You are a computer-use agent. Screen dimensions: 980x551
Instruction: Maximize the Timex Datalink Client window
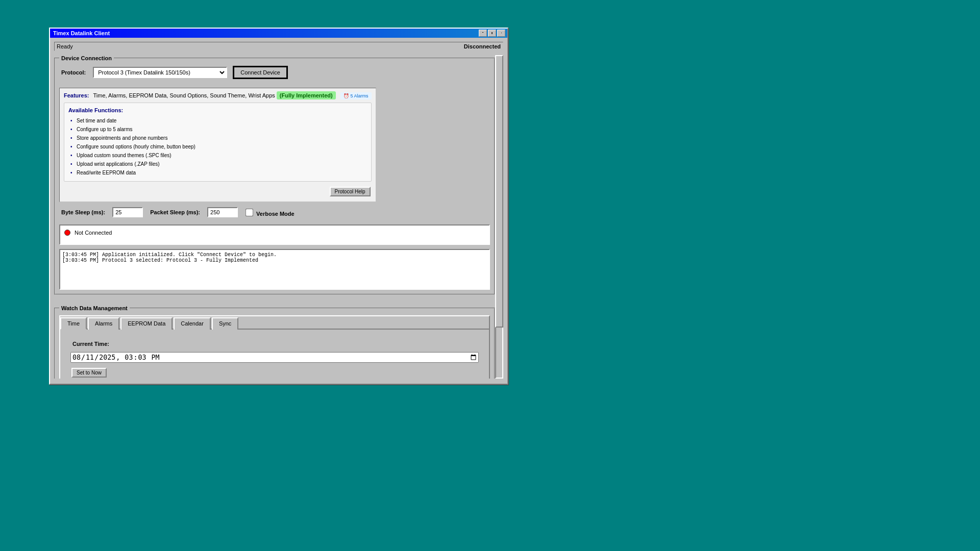click(x=492, y=33)
